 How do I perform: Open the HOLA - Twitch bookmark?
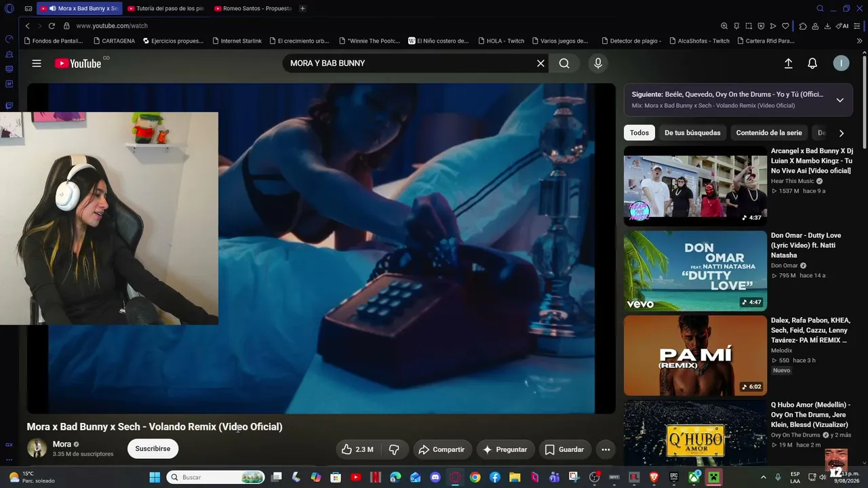point(501,41)
